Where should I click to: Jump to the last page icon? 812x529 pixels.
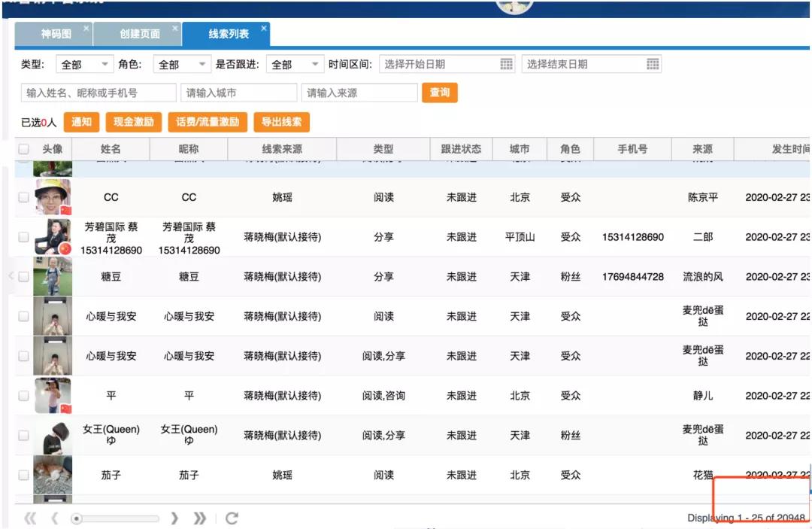point(198,518)
